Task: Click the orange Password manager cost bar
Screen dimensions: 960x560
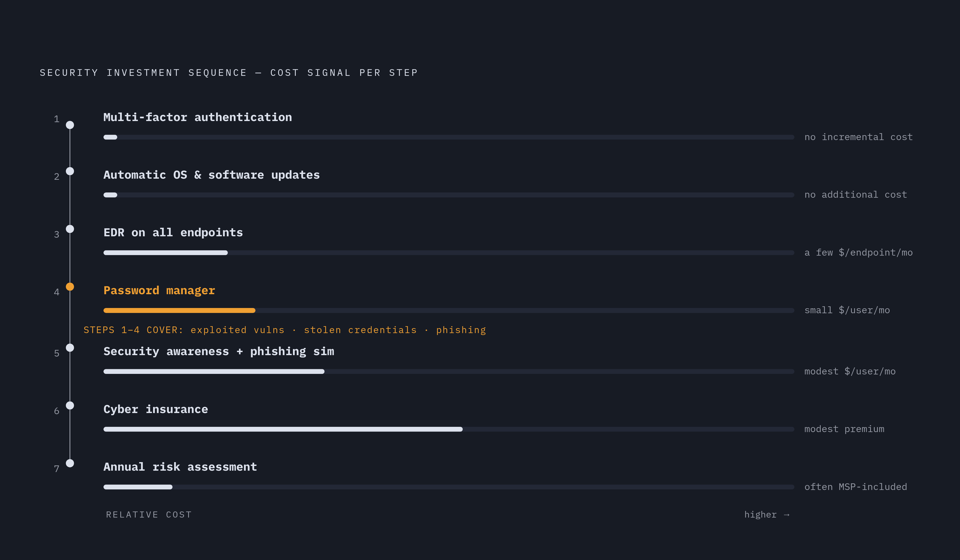Action: click(x=449, y=311)
